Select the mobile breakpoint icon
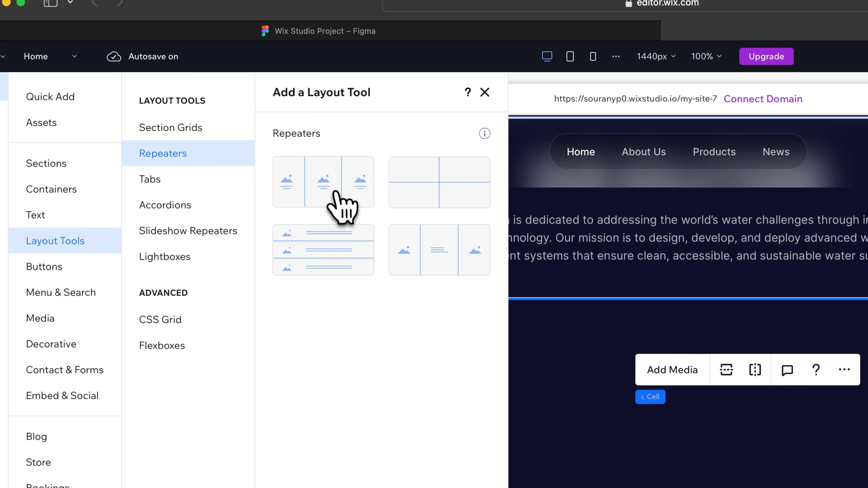Image resolution: width=868 pixels, height=488 pixels. [x=593, y=56]
